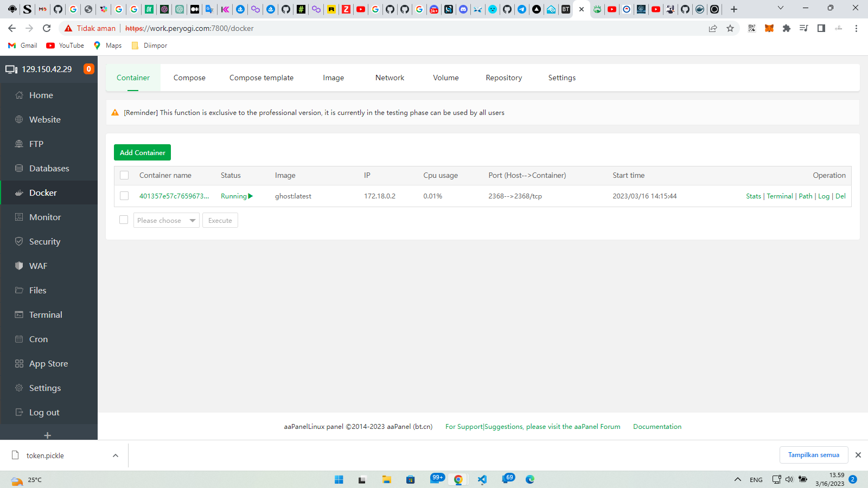Viewport: 868px width, 488px height.
Task: Click the browser address bar URL
Action: click(x=189, y=28)
